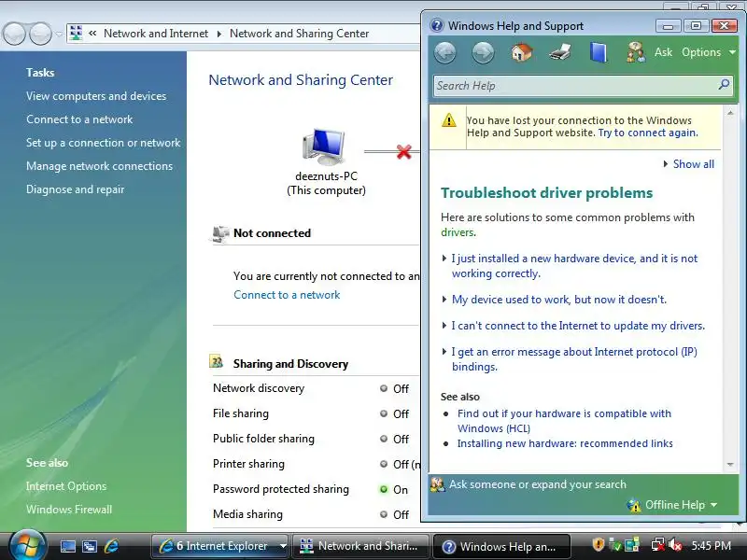Image resolution: width=747 pixels, height=560 pixels.
Task: Click the security shield tray icon
Action: [599, 545]
